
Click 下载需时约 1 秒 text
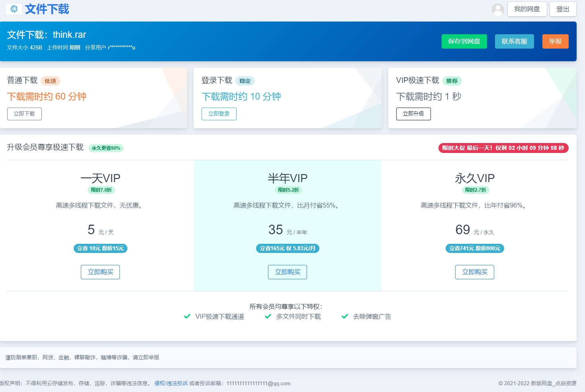(x=428, y=96)
